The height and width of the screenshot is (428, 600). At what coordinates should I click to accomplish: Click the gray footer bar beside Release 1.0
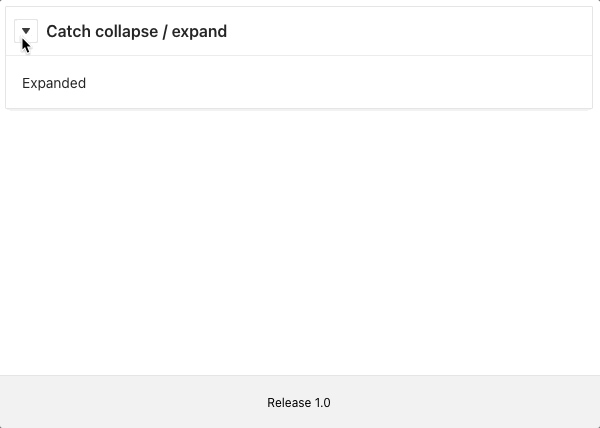pyautogui.click(x=459, y=402)
